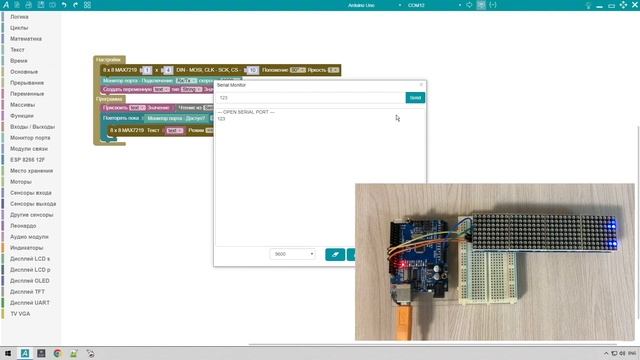Open the Время category
The width and height of the screenshot is (640, 360).
pos(18,61)
